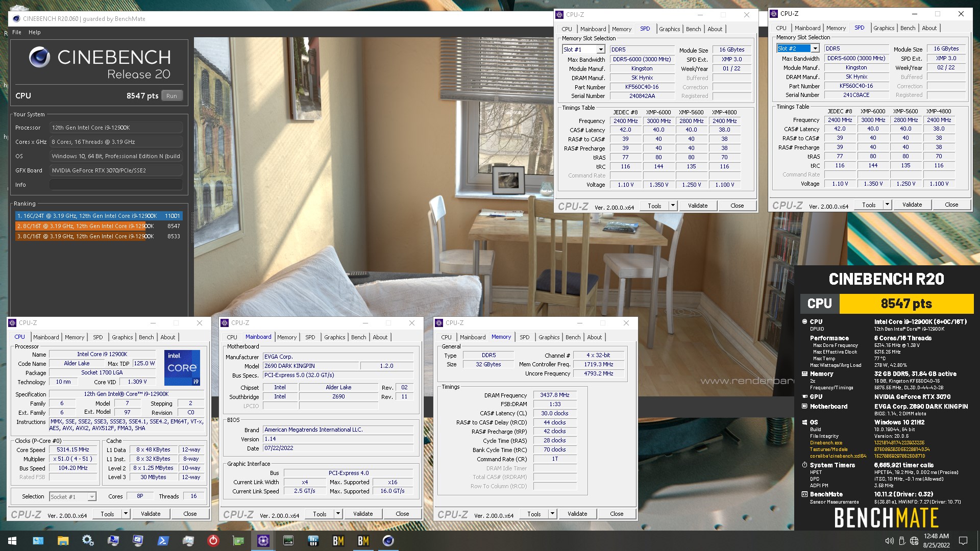
Task: Open the Slot #2 memory slot dropdown
Action: (x=815, y=48)
